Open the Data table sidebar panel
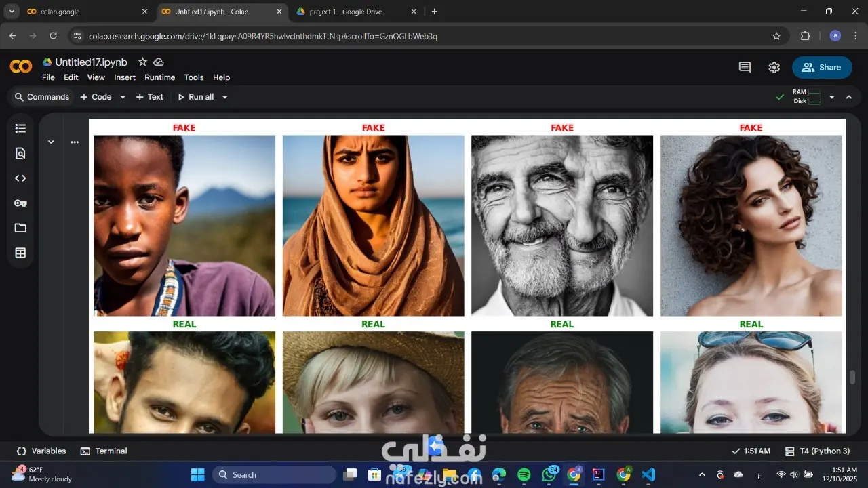This screenshot has height=488, width=868. click(20, 253)
